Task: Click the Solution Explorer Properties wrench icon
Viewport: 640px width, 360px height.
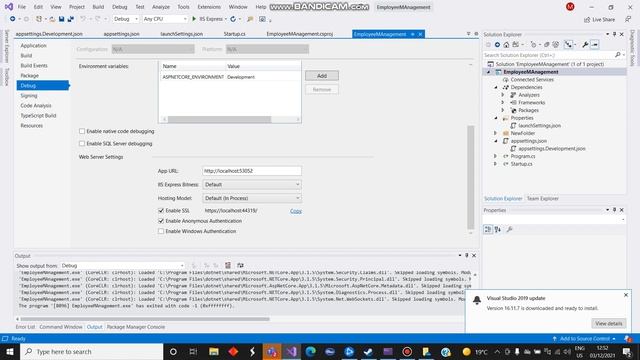Action: pos(585,44)
